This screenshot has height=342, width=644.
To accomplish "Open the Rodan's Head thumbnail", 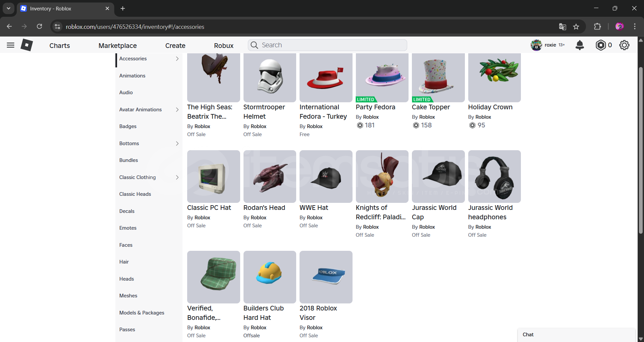I will point(270,176).
